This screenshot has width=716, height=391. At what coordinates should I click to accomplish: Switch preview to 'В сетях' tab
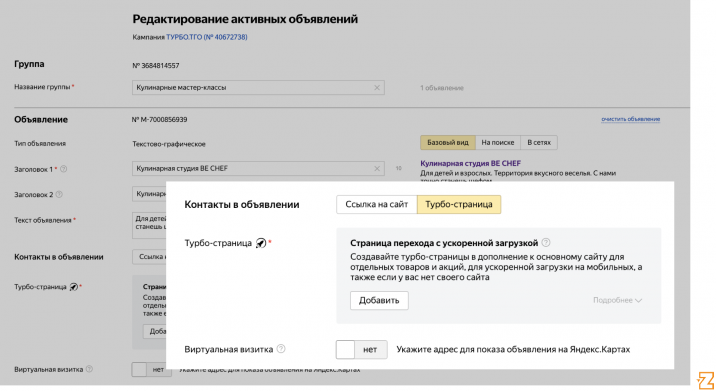(x=539, y=143)
